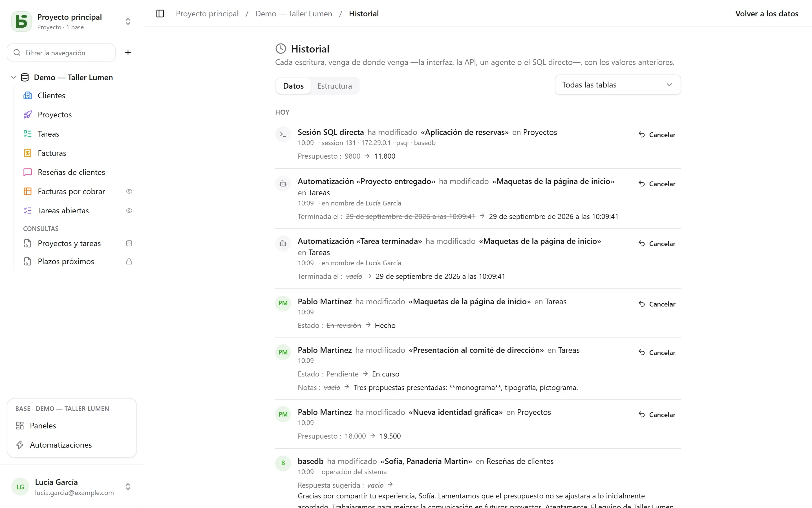Open the Facturas por cobrar view icon
The image size is (812, 508).
coord(28,191)
